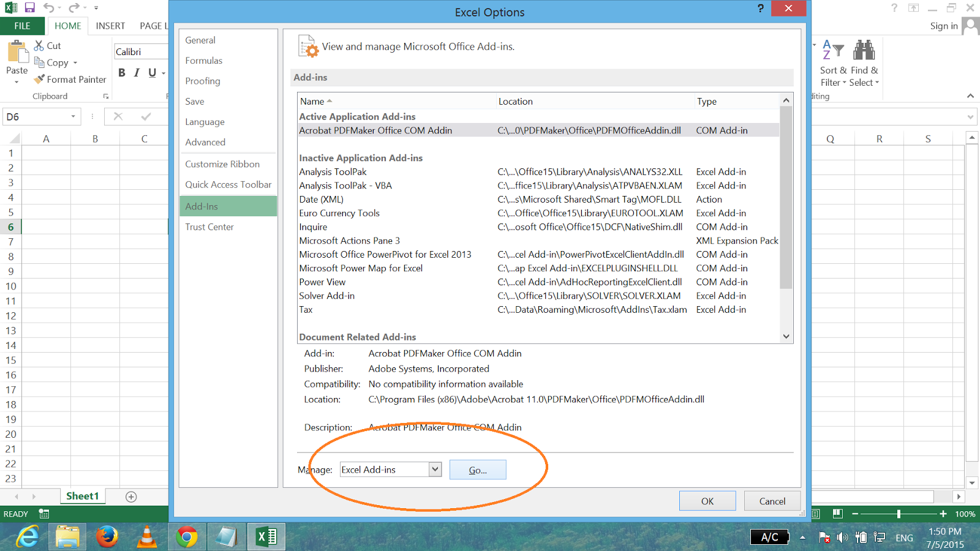980x551 pixels.
Task: Open the Copy dropdown arrow
Action: [75, 62]
